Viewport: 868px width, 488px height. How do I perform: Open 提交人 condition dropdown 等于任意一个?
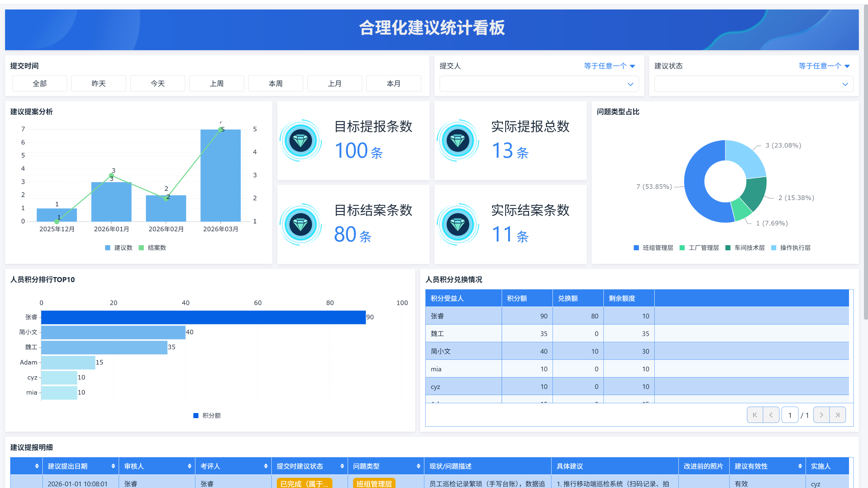point(609,66)
